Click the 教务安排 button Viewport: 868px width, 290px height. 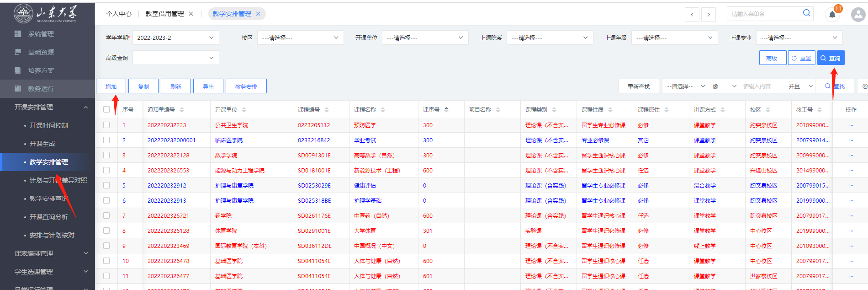[246, 86]
